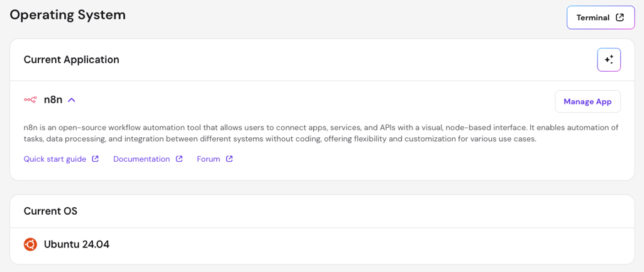The height and width of the screenshot is (272, 644).
Task: Open the Documentation link
Action: (142, 159)
